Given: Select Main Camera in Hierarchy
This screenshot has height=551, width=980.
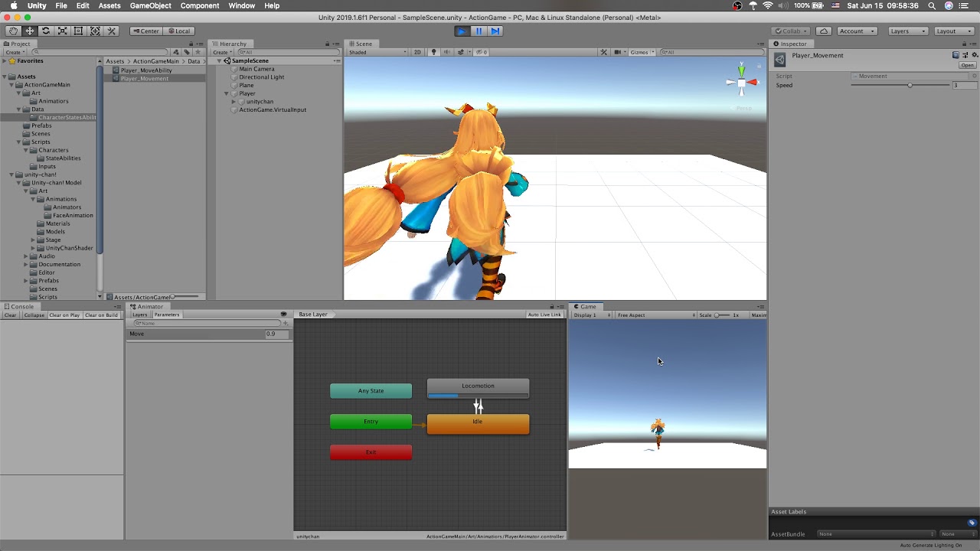Looking at the screenshot, I should (256, 69).
